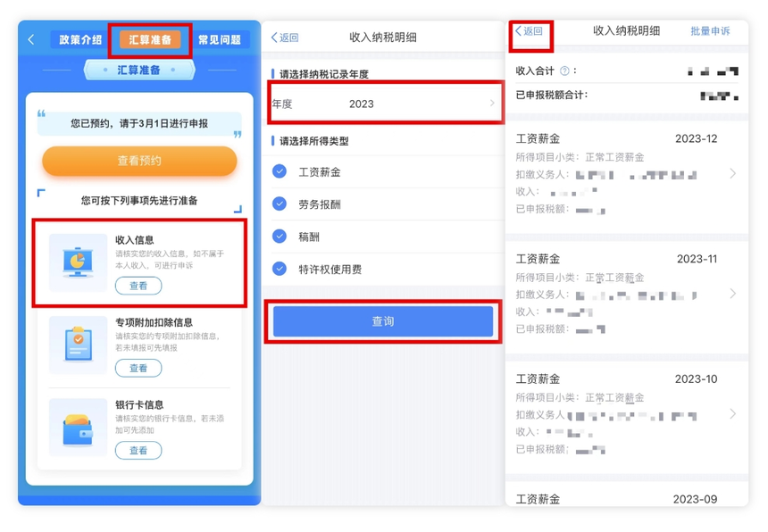Tap the orange 查看预约 button
This screenshot has height=532, width=768.
[x=139, y=161]
